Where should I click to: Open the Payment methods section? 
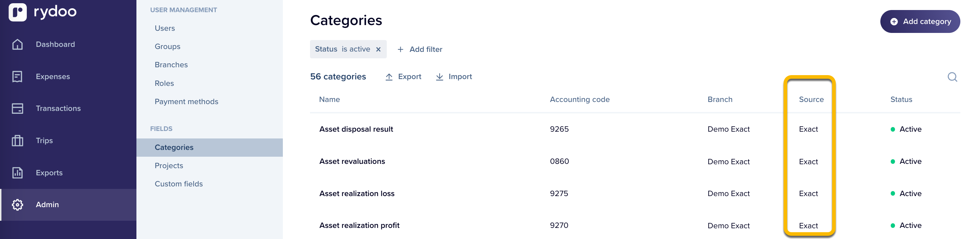coord(186,101)
